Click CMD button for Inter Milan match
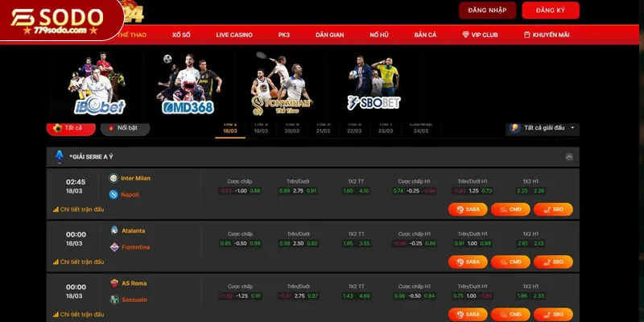Image resolution: width=644 pixels, height=322 pixels. pyautogui.click(x=510, y=209)
